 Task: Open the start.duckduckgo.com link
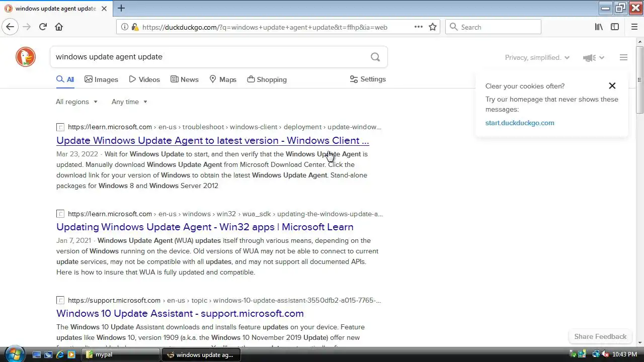click(520, 123)
